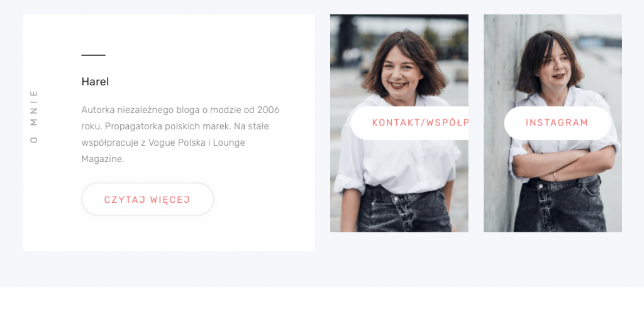
Task: Click the rolled white sleeve in left photo
Action: (349, 185)
